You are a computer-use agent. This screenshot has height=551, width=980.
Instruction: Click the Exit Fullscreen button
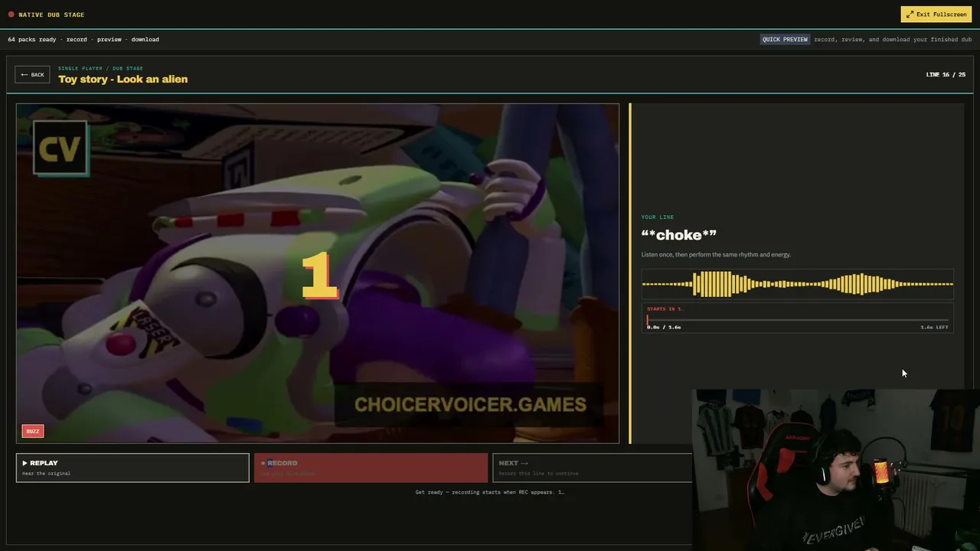936,15
